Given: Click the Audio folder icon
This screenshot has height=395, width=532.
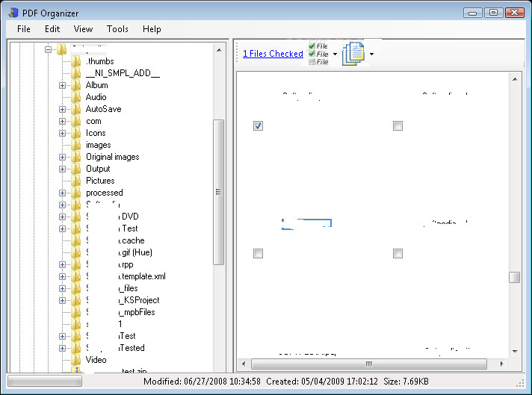Looking at the screenshot, I should tap(75, 97).
